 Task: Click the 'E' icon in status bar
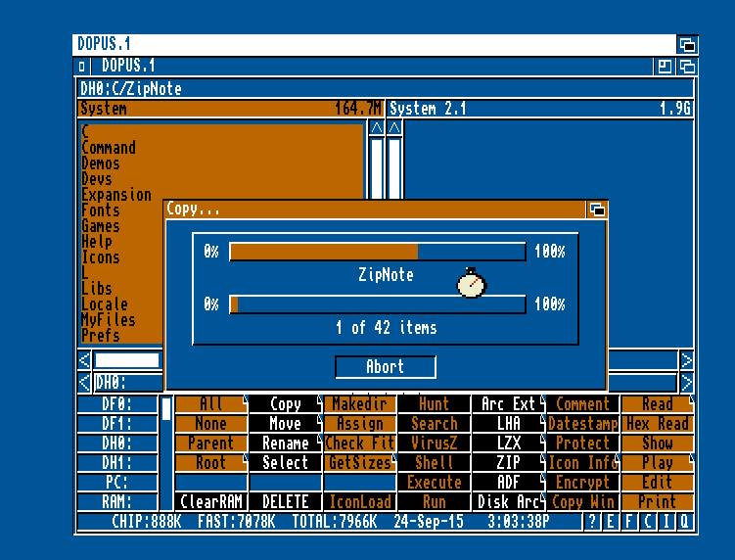611,522
